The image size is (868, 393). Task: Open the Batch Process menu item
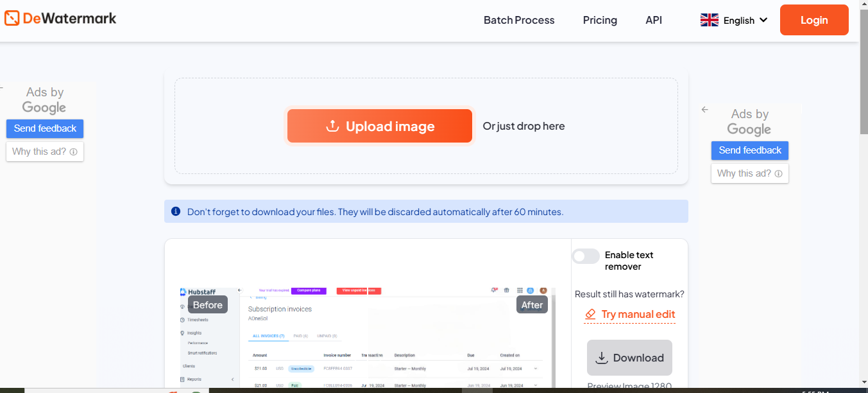pos(518,20)
